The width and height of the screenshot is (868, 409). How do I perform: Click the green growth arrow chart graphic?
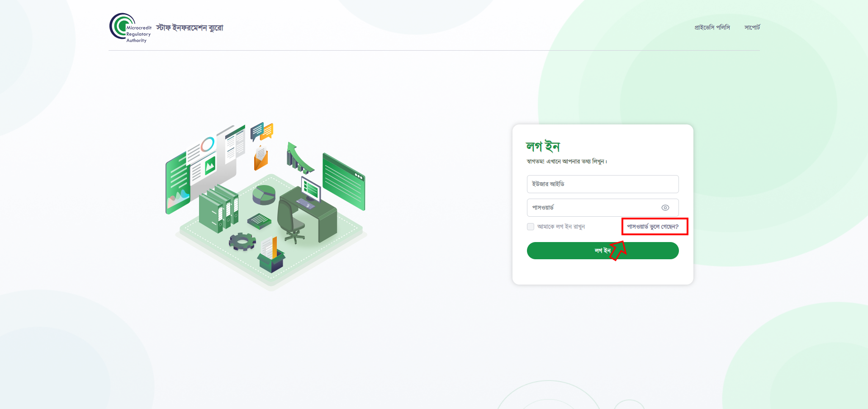coord(299,158)
